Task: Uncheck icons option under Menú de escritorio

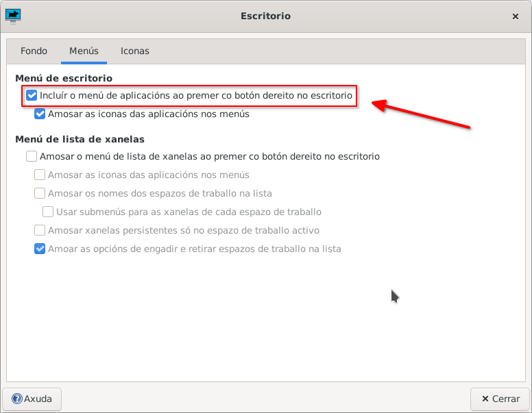Action: pos(40,114)
